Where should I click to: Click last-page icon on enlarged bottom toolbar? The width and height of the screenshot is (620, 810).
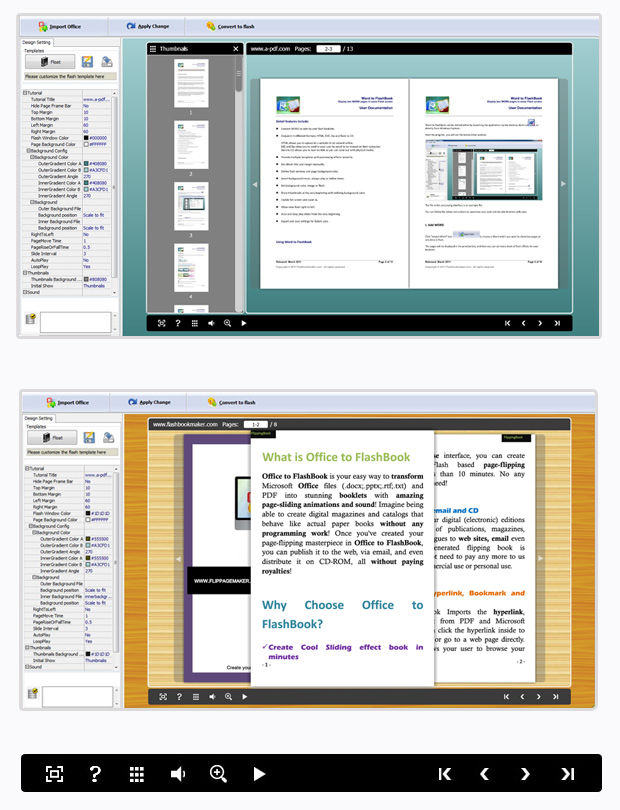[x=567, y=773]
